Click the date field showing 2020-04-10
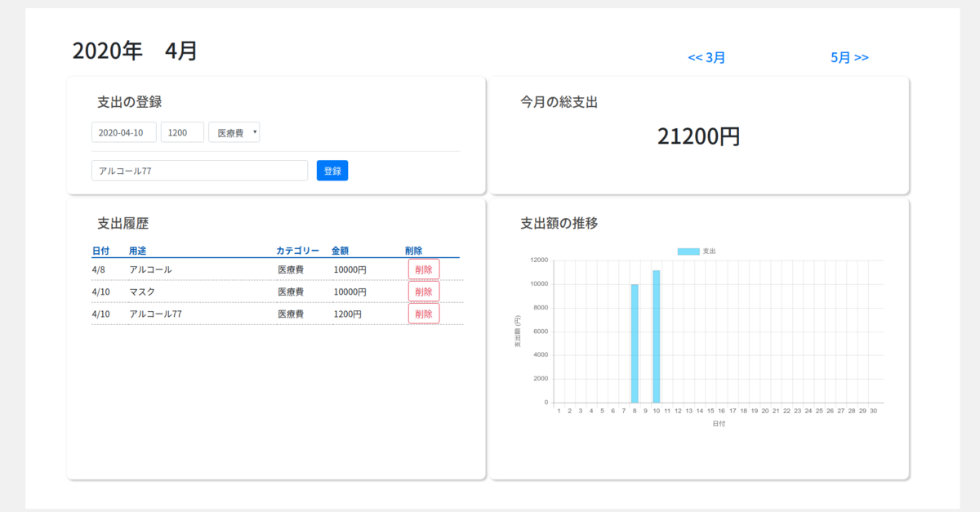 click(123, 132)
